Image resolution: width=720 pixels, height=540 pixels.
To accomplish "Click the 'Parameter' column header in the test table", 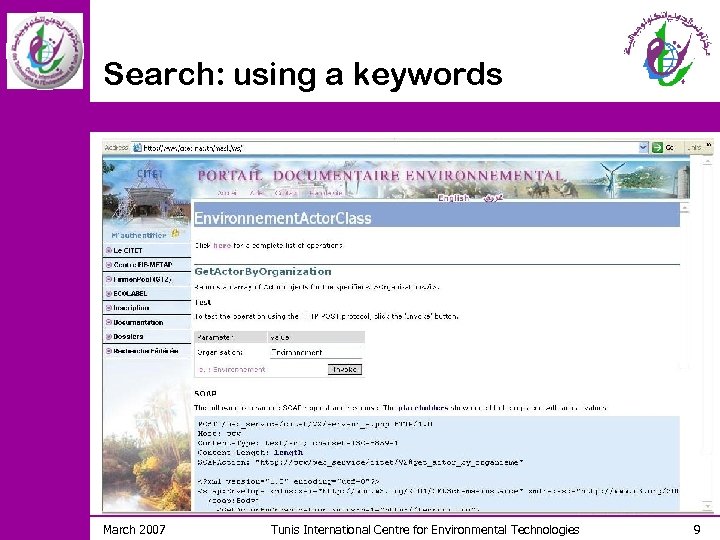I will tap(231, 338).
